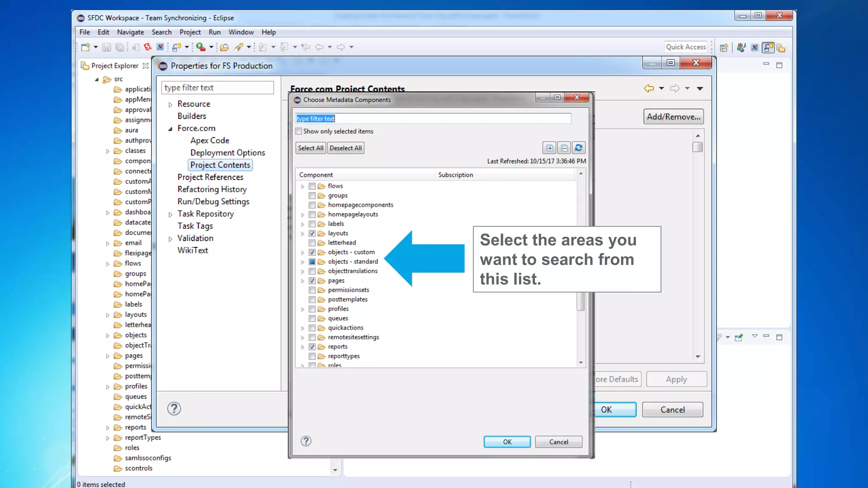Check the groups component checkbox
868x488 pixels.
pos(312,195)
